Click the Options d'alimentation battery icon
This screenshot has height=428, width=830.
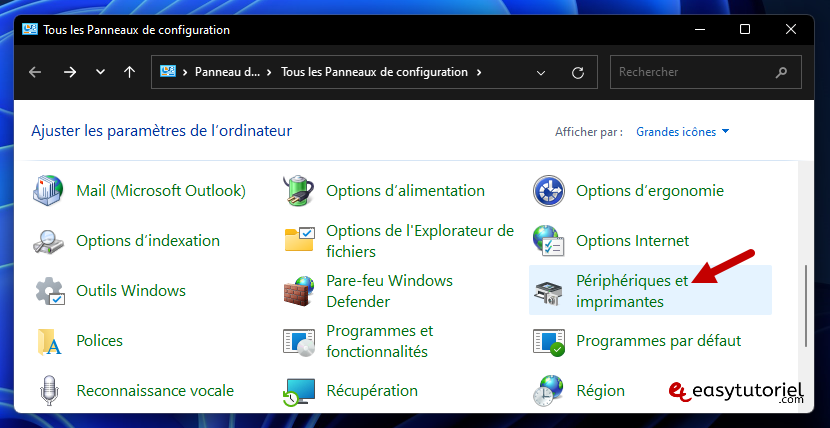(x=299, y=190)
